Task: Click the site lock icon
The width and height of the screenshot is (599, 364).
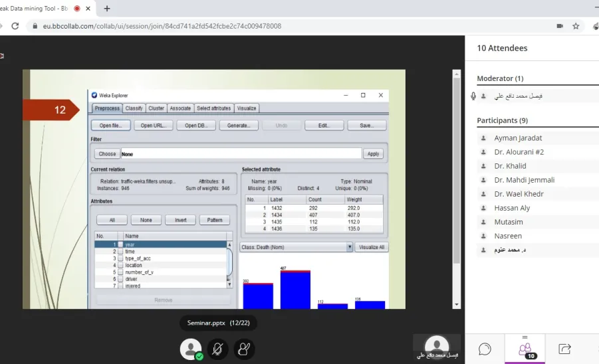Action: (35, 26)
